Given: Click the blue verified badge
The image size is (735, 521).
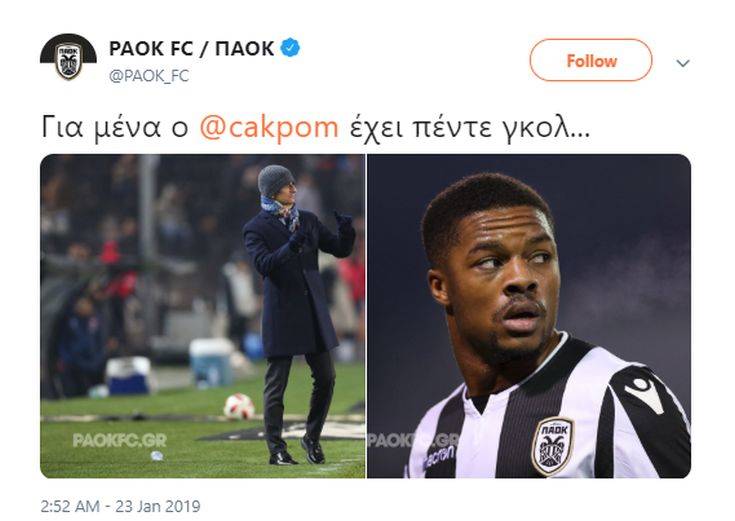Looking at the screenshot, I should pyautogui.click(x=290, y=47).
